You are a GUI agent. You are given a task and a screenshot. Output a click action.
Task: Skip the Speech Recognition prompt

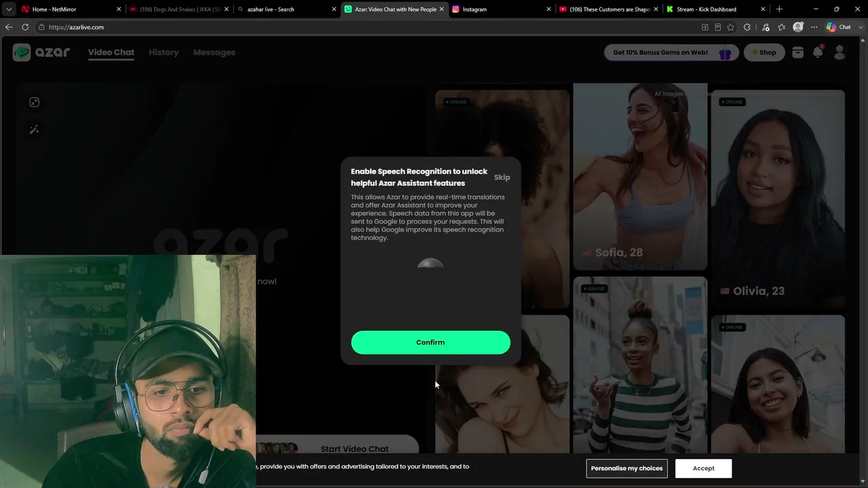pos(502,178)
